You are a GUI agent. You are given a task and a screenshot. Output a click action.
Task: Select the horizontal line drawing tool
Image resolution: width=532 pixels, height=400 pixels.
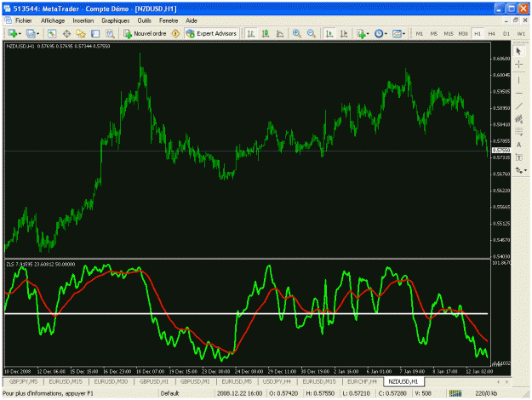pyautogui.click(x=518, y=93)
